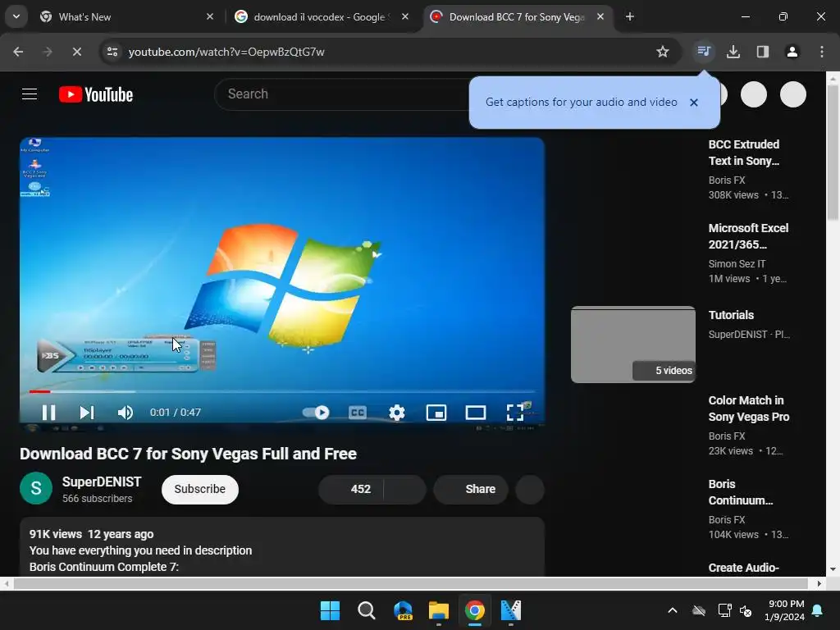Open the SuperDENIST channel name link
Viewport: 840px width, 630px height.
(x=102, y=482)
